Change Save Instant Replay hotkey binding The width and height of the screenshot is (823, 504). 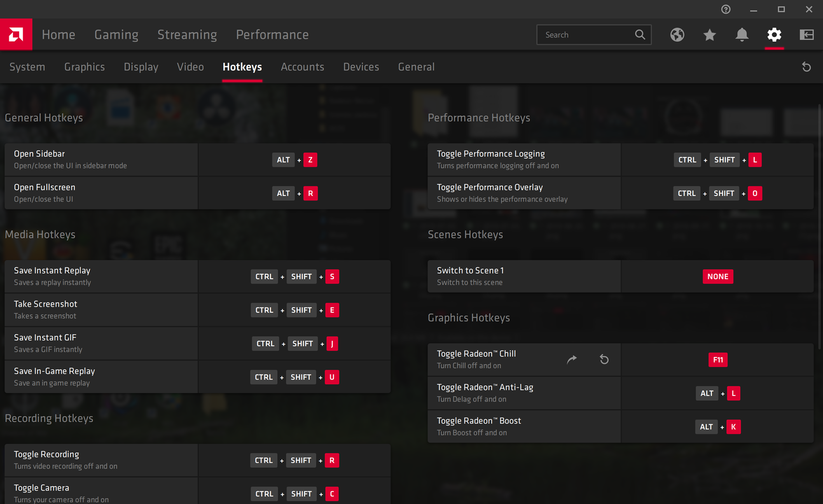294,277
